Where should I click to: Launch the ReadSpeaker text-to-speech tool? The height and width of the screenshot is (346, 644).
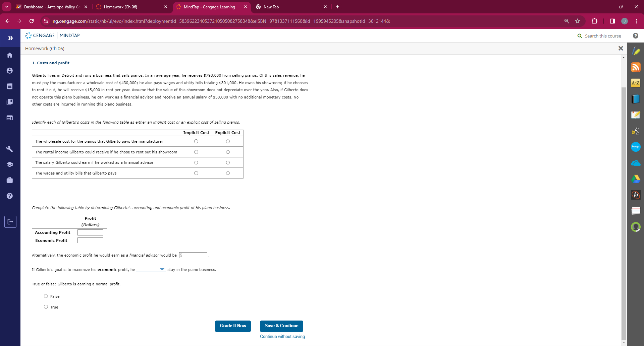[x=636, y=131]
